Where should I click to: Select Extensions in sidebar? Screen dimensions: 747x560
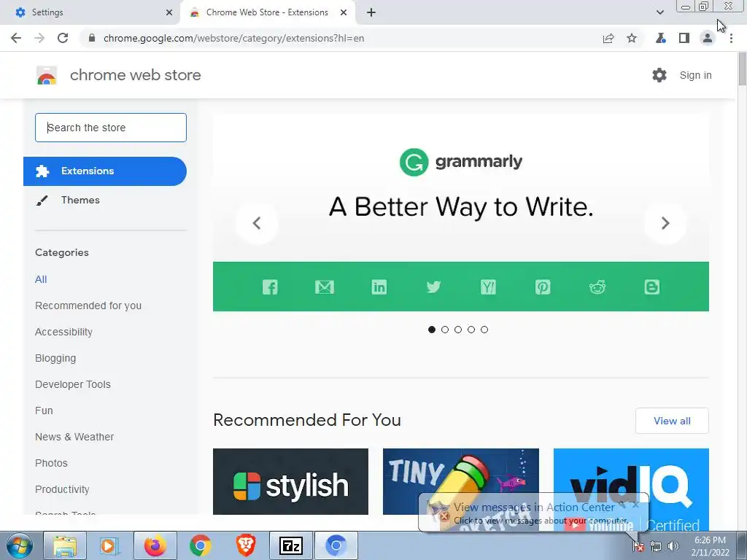[x=105, y=171]
